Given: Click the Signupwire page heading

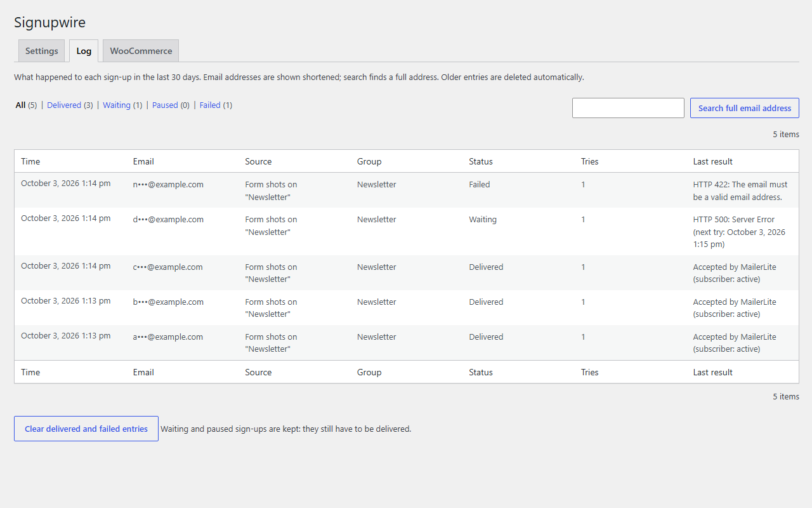Looking at the screenshot, I should 49,22.
